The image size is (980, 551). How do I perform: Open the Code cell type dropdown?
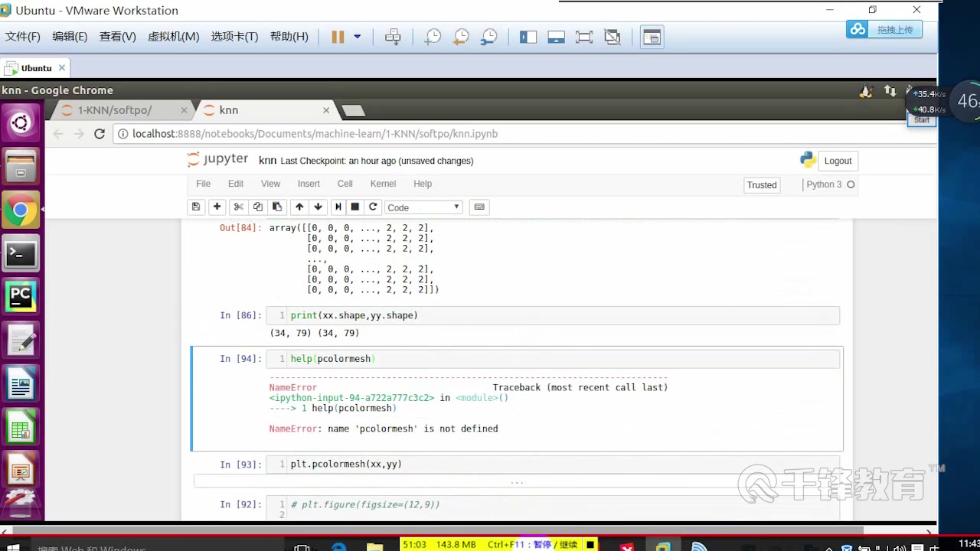click(x=423, y=207)
